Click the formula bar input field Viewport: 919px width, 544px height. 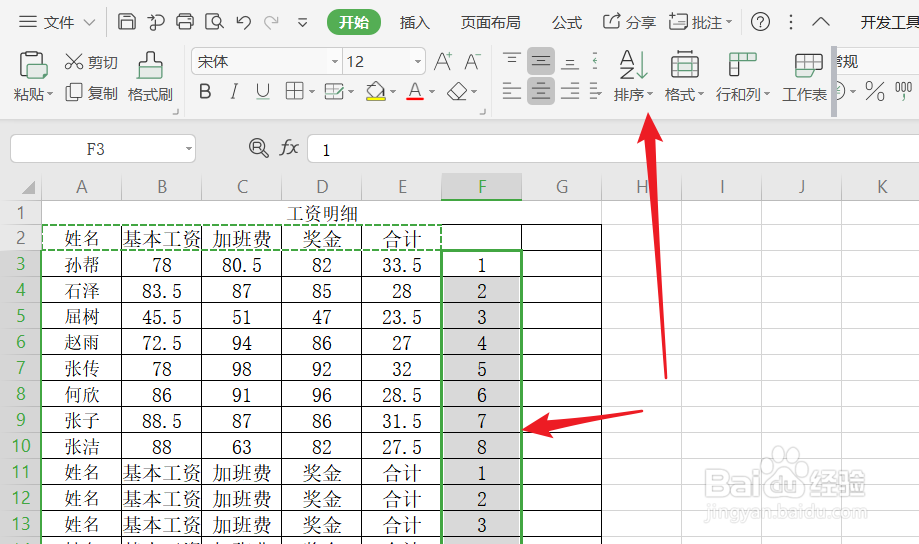pyautogui.click(x=613, y=149)
